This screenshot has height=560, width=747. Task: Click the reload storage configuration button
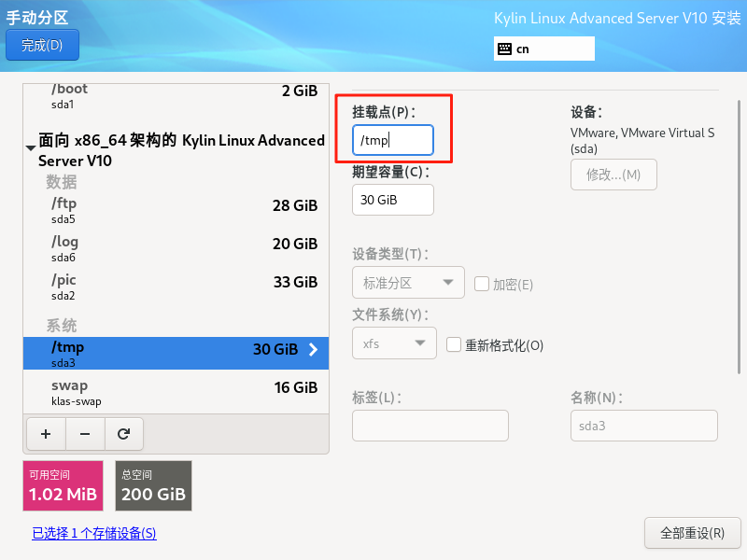pyautogui.click(x=123, y=433)
